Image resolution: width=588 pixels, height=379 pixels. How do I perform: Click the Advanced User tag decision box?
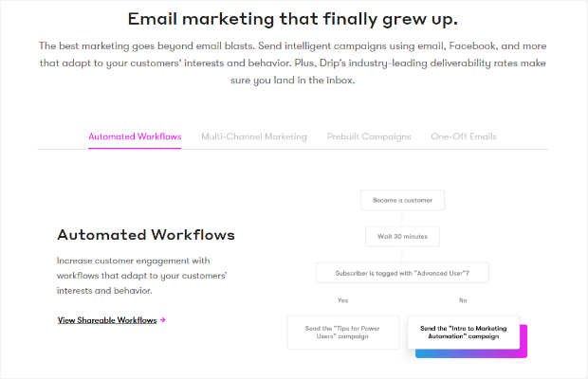click(402, 273)
